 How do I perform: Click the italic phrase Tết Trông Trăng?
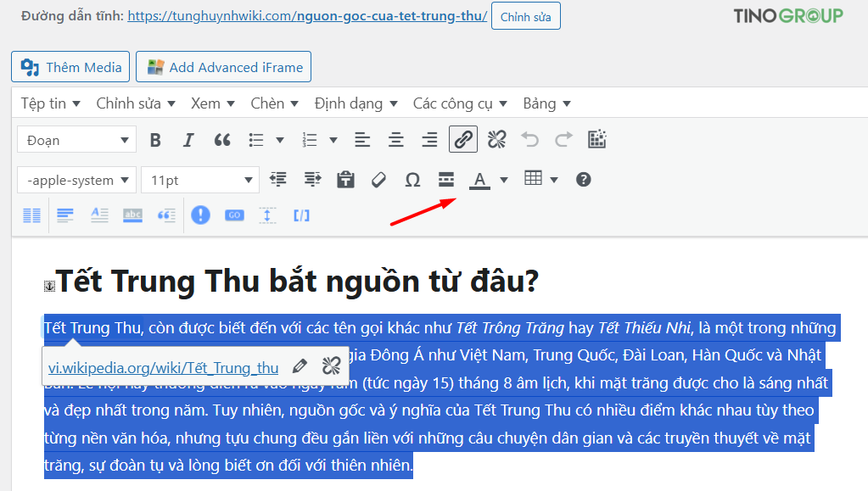tap(511, 328)
